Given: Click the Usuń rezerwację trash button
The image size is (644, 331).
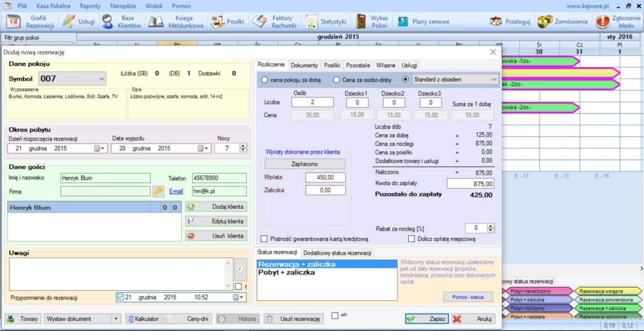Looking at the screenshot, I should 294,318.
